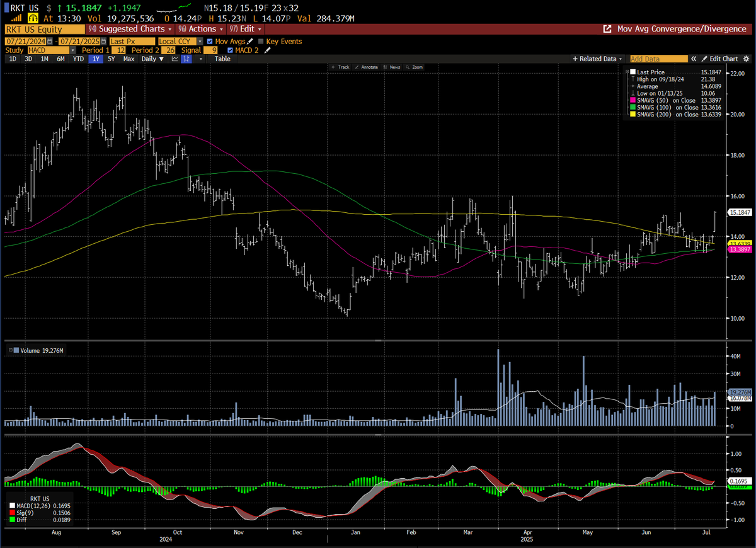Toggle the Key Events checkbox

click(261, 42)
